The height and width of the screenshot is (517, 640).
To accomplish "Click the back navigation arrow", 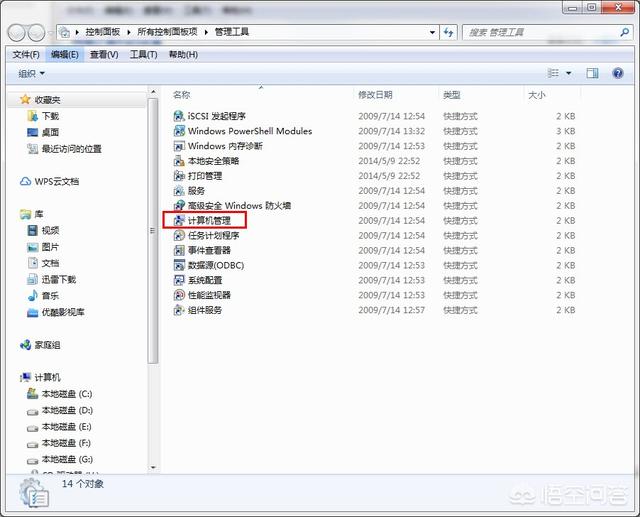I will pos(17,33).
